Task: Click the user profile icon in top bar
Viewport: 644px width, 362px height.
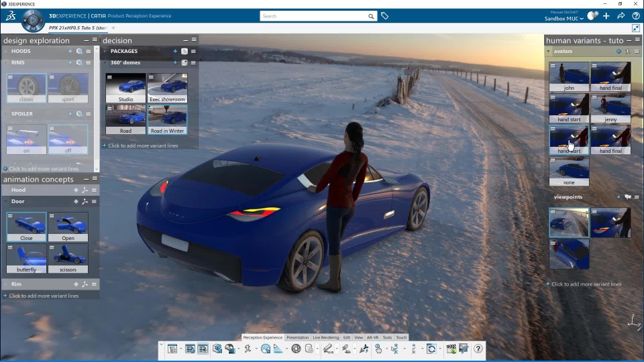Action: (x=592, y=16)
